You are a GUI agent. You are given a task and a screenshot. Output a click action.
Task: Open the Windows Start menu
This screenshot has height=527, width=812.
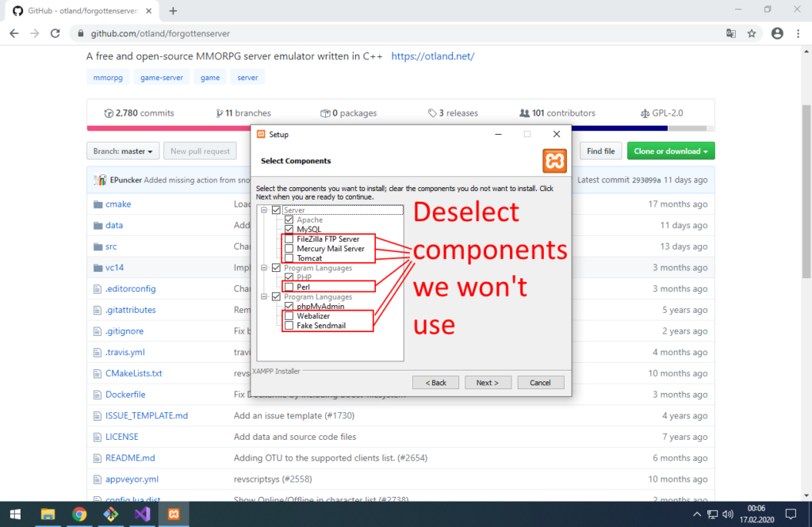click(x=16, y=514)
